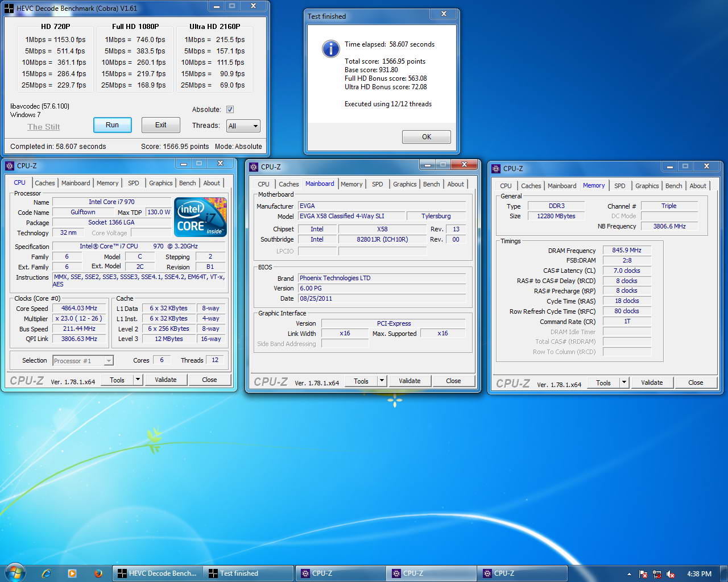The height and width of the screenshot is (582, 728).
Task: Click the Exit button in HEVC benchmark
Action: pos(161,125)
